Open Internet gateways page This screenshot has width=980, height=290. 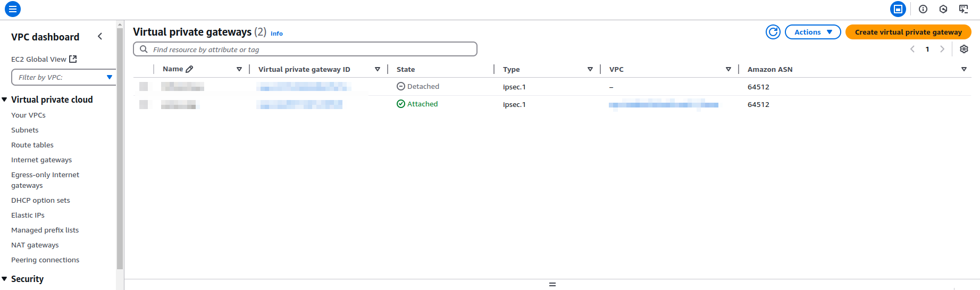coord(41,160)
